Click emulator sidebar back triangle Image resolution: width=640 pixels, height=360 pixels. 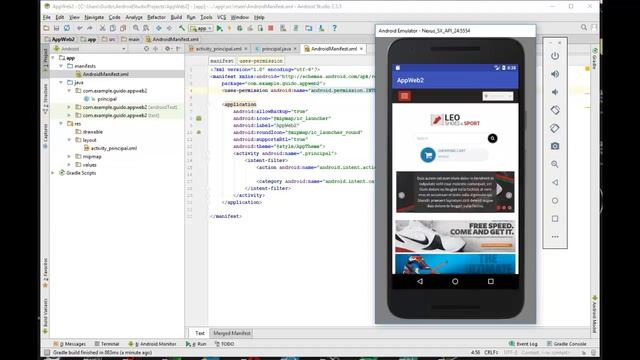(555, 182)
